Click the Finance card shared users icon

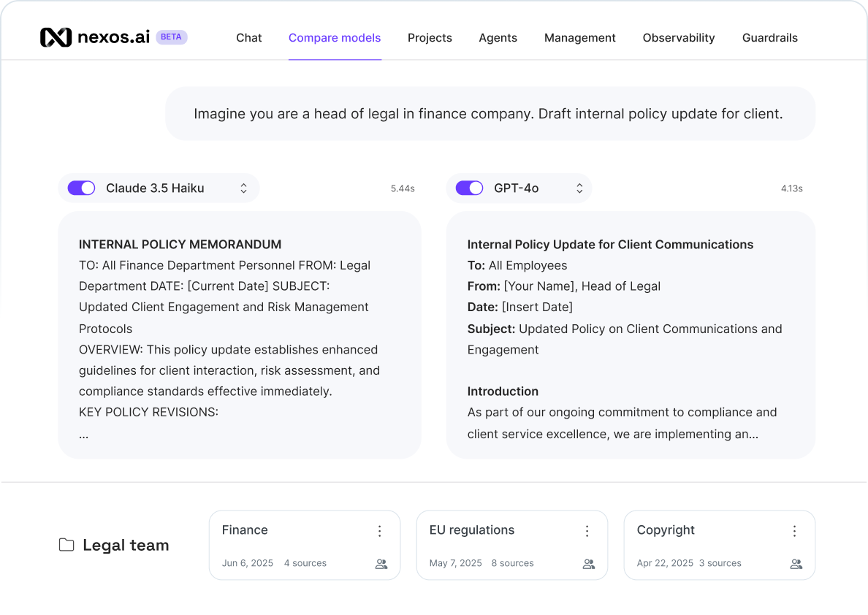[381, 564]
